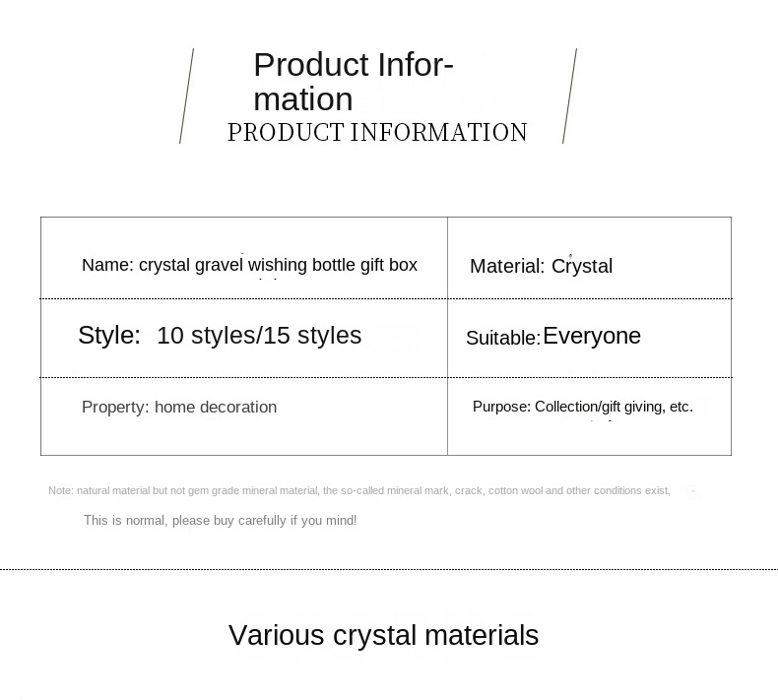778x700 pixels.
Task: Click the "Everyone" value
Action: click(x=592, y=336)
